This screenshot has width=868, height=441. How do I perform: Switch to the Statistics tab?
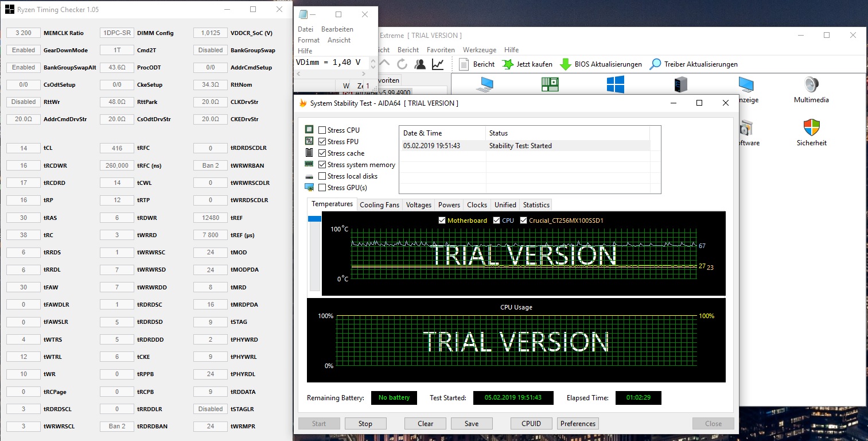coord(536,204)
